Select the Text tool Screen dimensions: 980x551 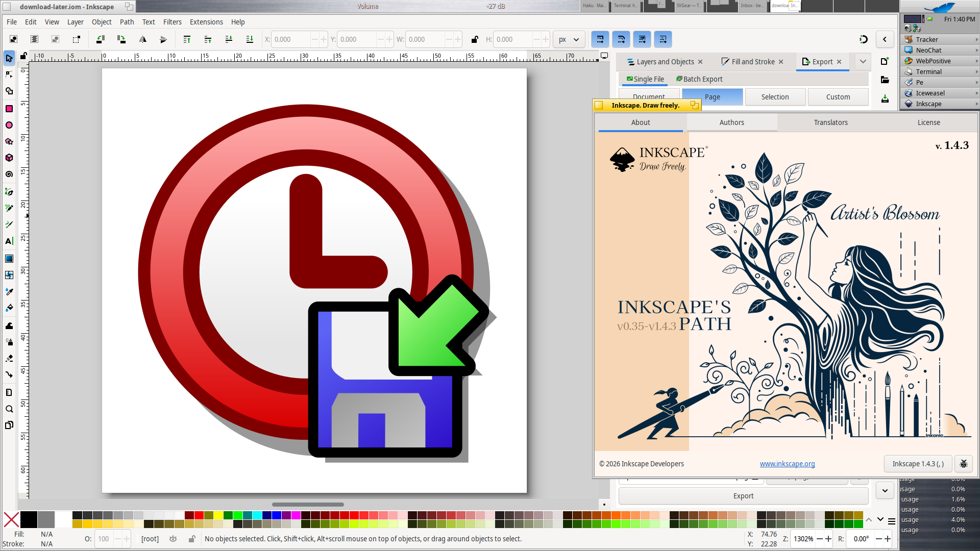pyautogui.click(x=9, y=241)
